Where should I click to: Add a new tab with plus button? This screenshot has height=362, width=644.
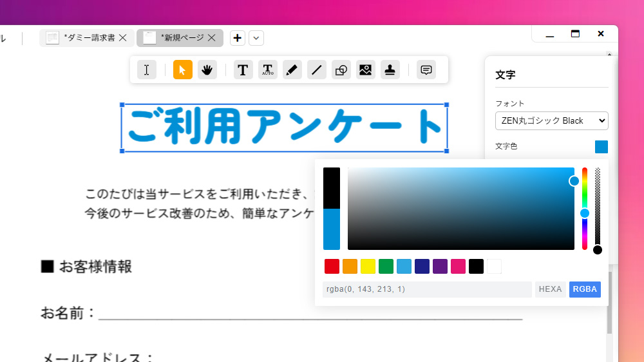click(x=238, y=38)
